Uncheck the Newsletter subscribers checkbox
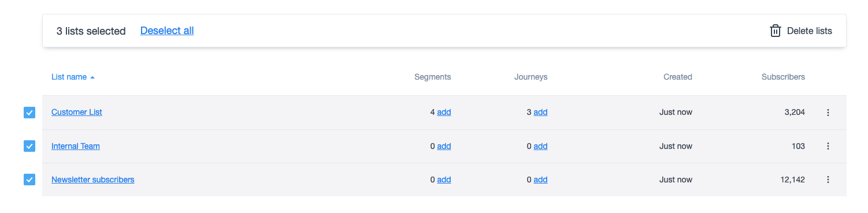This screenshot has width=868, height=213. (29, 180)
